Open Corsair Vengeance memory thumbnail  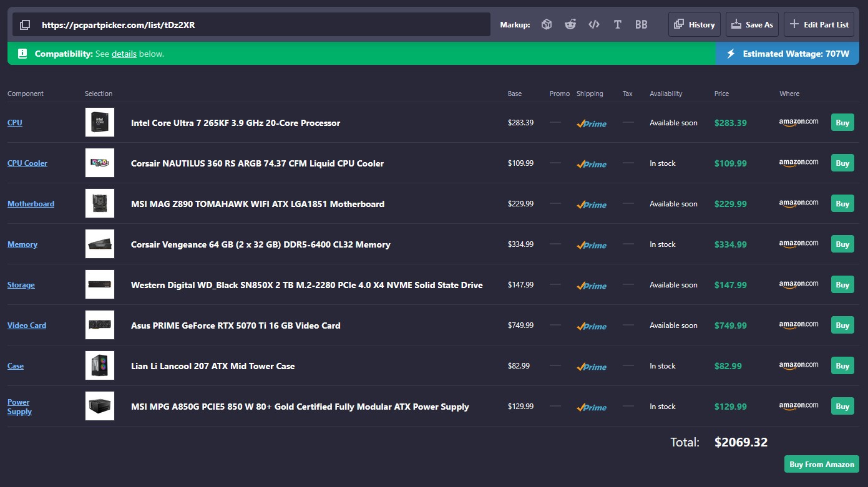pyautogui.click(x=100, y=244)
